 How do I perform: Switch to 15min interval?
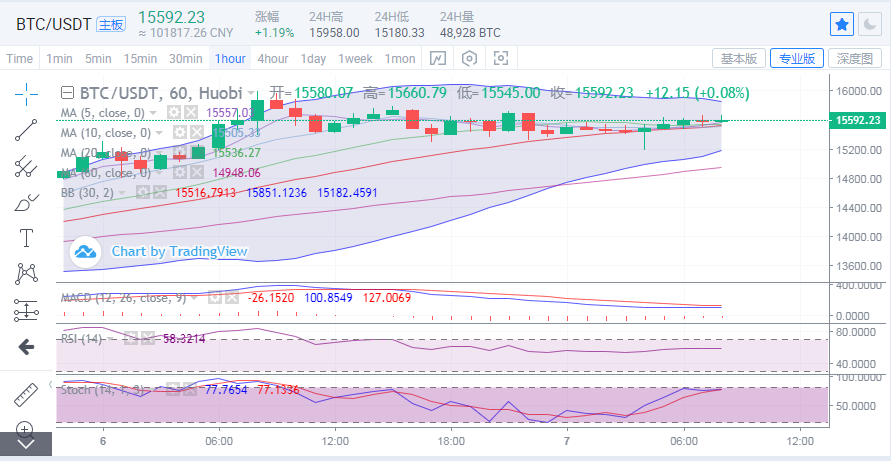140,59
